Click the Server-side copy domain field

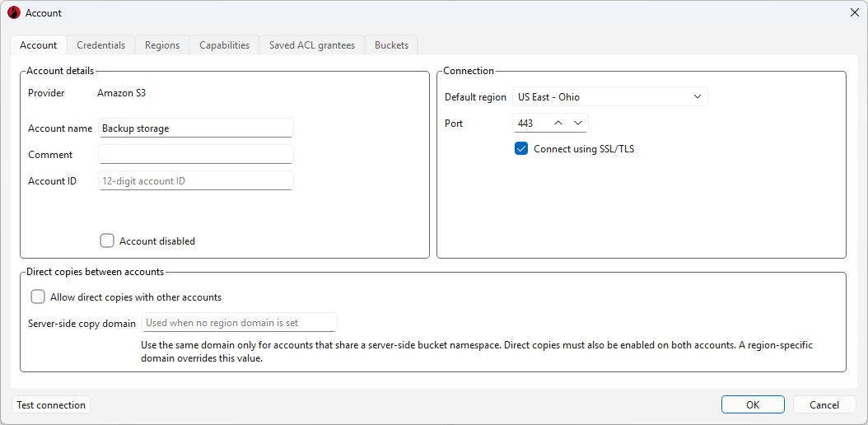point(240,323)
